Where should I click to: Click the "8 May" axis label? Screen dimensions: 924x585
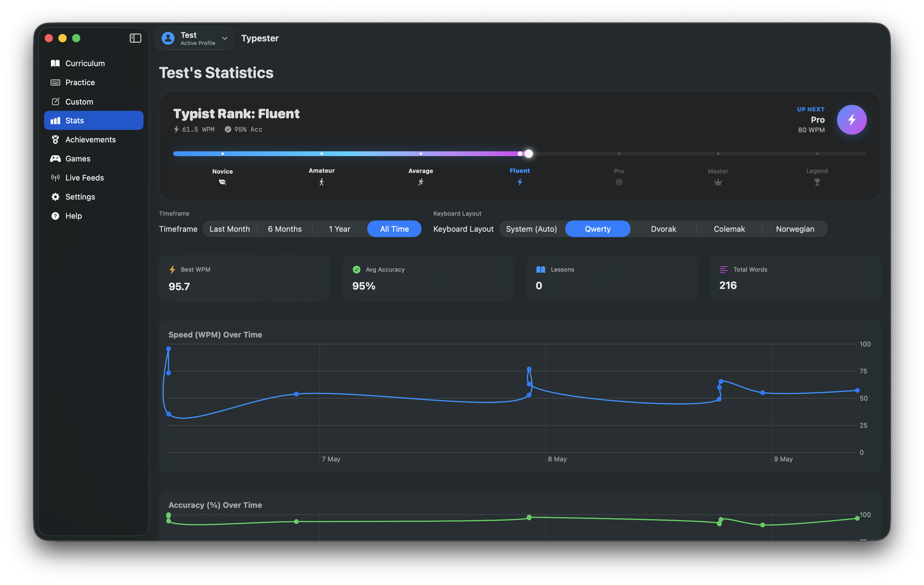[557, 459]
